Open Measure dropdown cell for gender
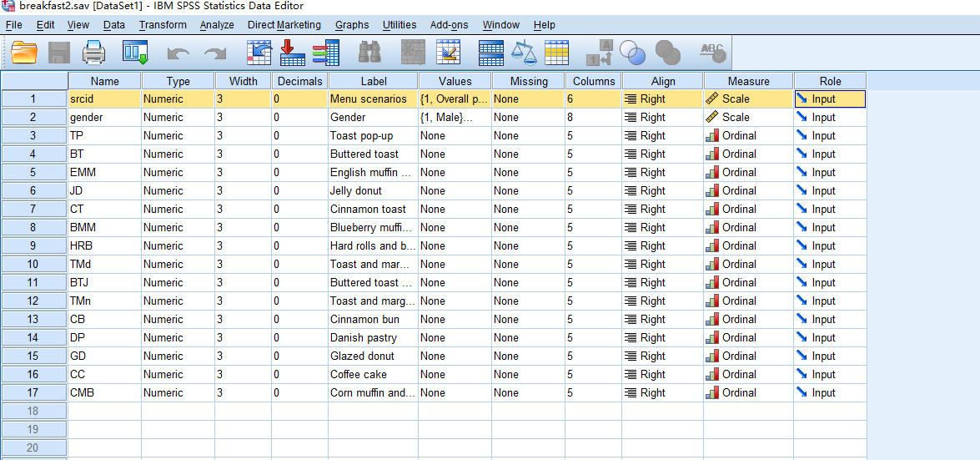The height and width of the screenshot is (460, 980). (x=749, y=117)
